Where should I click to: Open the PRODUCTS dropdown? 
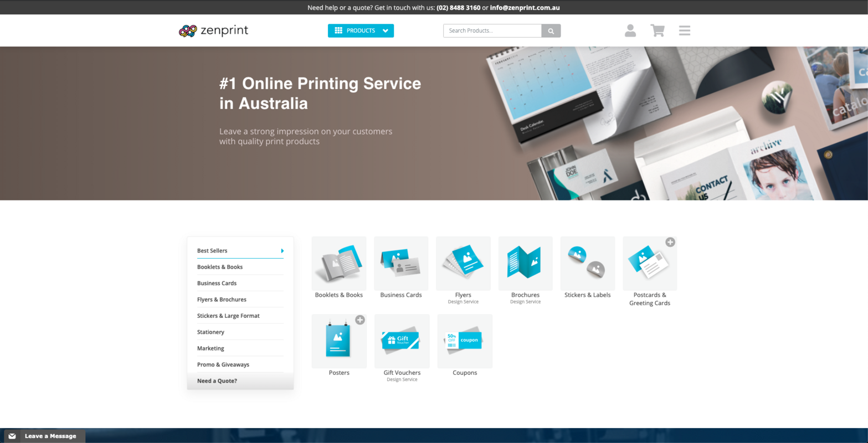(x=361, y=30)
